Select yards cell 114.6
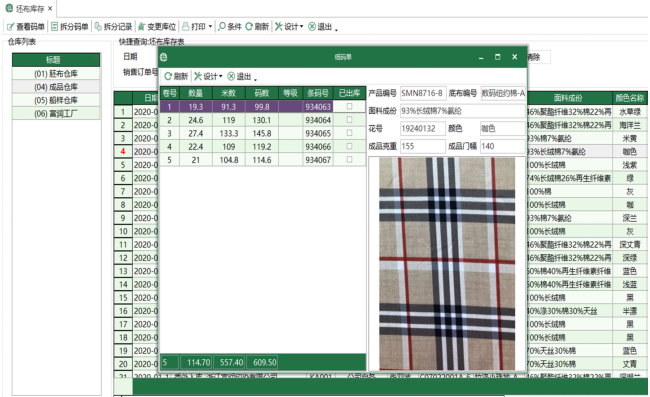 pos(262,160)
